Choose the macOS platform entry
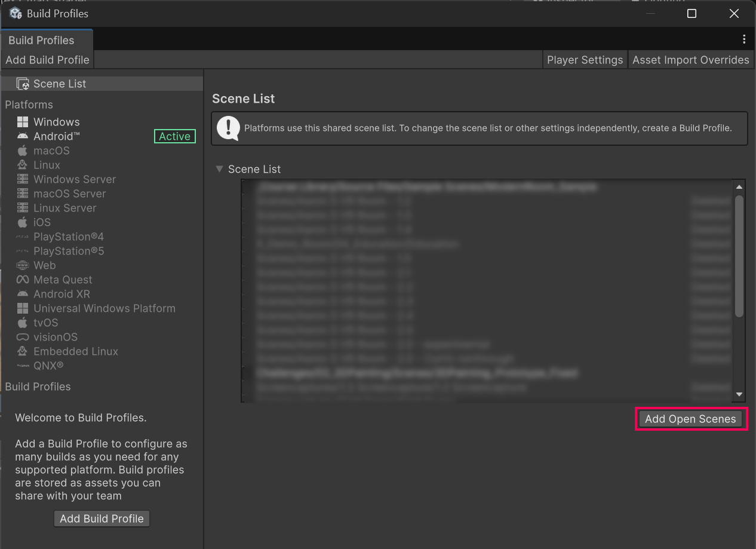The width and height of the screenshot is (756, 549). (x=51, y=151)
